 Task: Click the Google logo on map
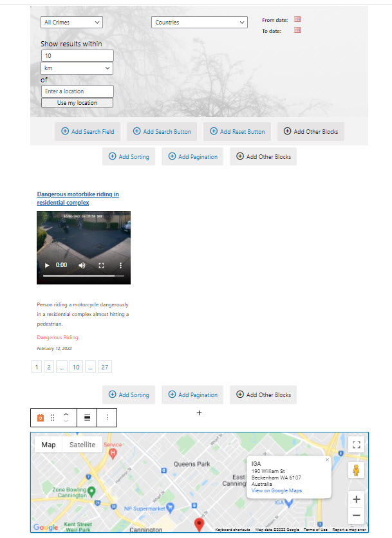click(46, 527)
